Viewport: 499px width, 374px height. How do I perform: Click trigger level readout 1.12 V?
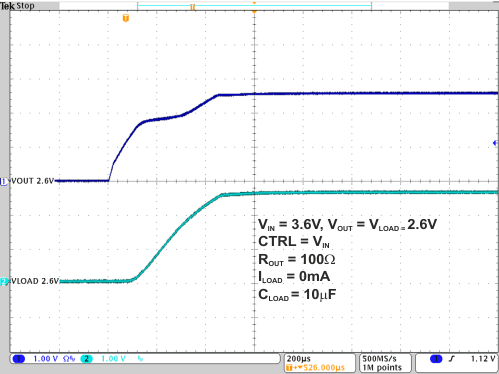tap(483, 359)
